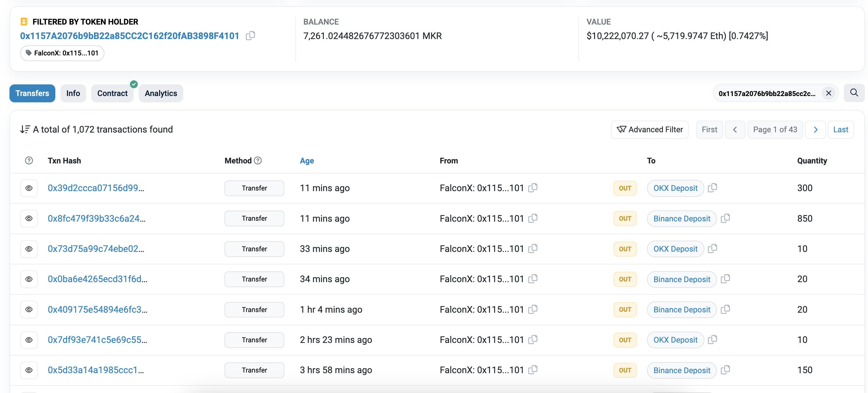Image resolution: width=868 pixels, height=393 pixels.
Task: Navigate to previous page using chevron
Action: 735,128
